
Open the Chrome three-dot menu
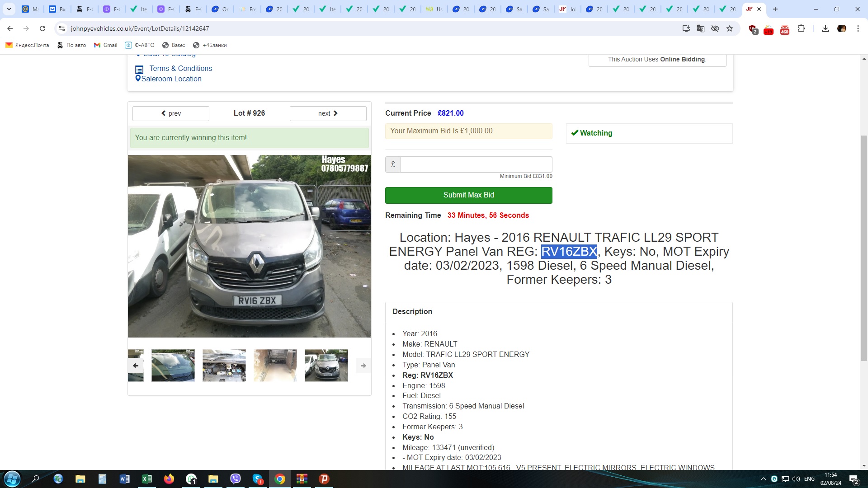point(858,28)
